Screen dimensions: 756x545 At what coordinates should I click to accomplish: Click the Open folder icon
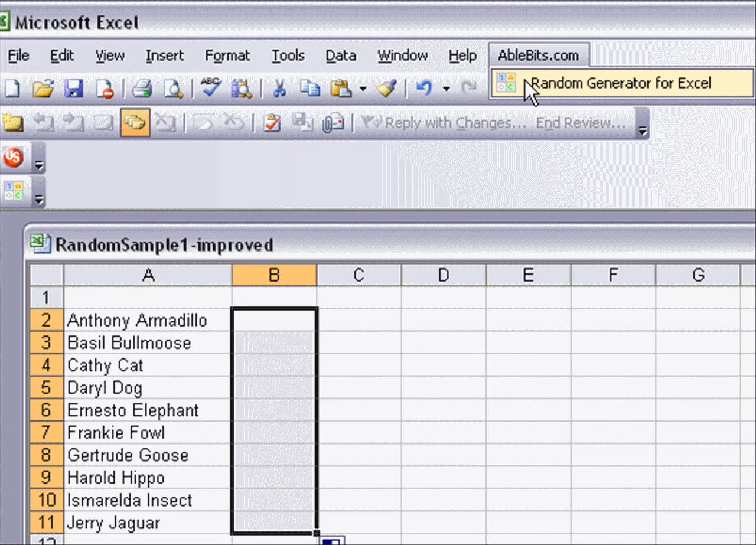tap(43, 89)
